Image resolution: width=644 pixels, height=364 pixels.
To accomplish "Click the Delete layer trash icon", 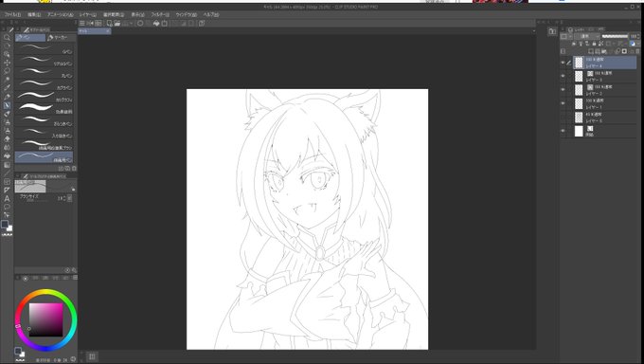I will 637,51.
